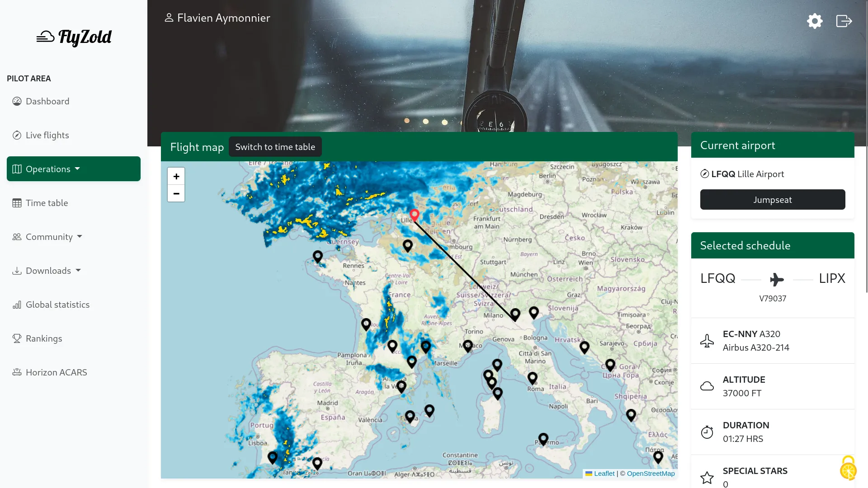868x488 pixels.
Task: Click the logout icon top right
Action: tap(844, 21)
